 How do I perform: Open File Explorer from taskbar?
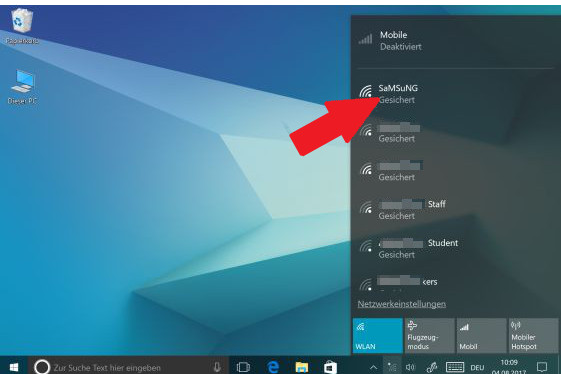(302, 367)
